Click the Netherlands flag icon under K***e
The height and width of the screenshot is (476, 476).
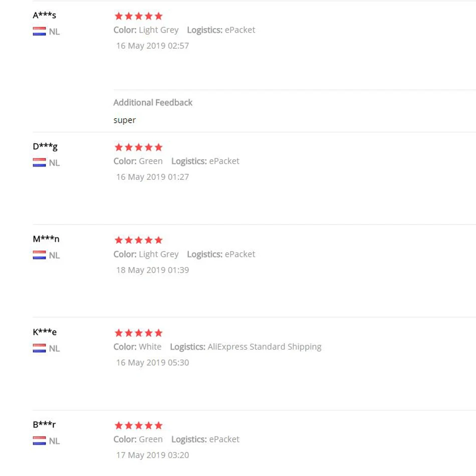coord(39,348)
